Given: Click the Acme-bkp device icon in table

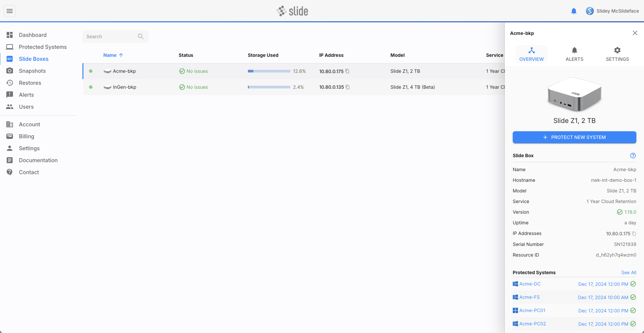Looking at the screenshot, I should pyautogui.click(x=107, y=71).
